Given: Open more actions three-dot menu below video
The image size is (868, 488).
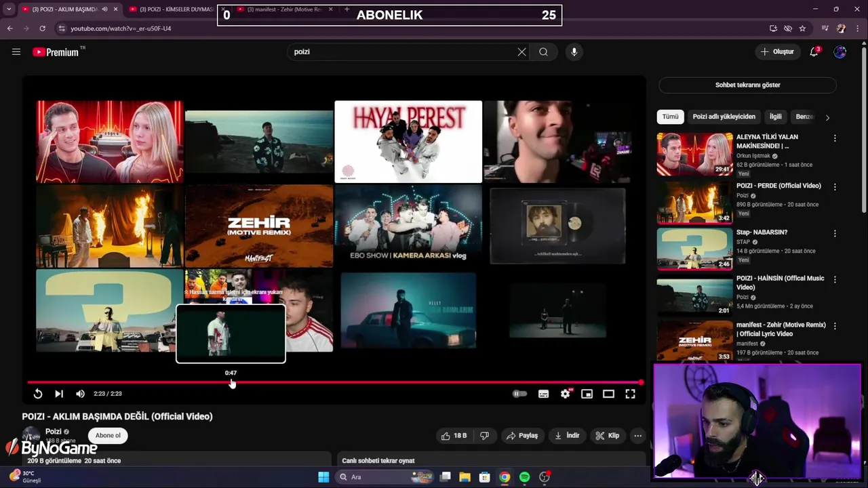Looking at the screenshot, I should coord(637,436).
